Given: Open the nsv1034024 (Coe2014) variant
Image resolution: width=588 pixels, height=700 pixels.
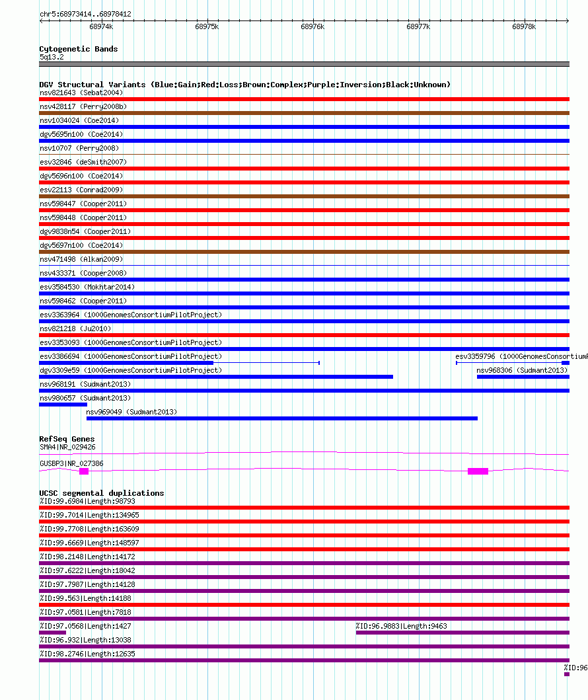Looking at the screenshot, I should point(79,120).
